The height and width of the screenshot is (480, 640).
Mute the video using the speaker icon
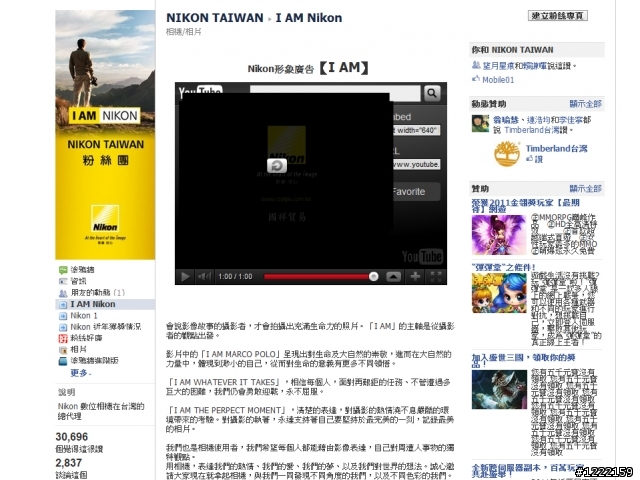(204, 276)
